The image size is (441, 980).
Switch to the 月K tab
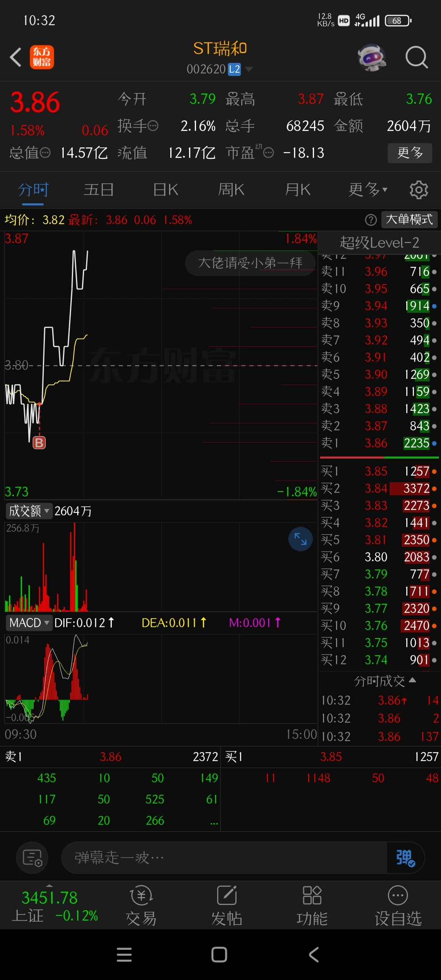298,190
